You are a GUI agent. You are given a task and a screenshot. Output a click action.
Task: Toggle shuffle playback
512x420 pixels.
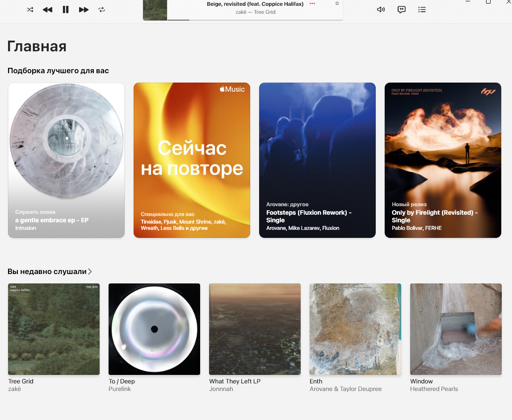(x=30, y=9)
